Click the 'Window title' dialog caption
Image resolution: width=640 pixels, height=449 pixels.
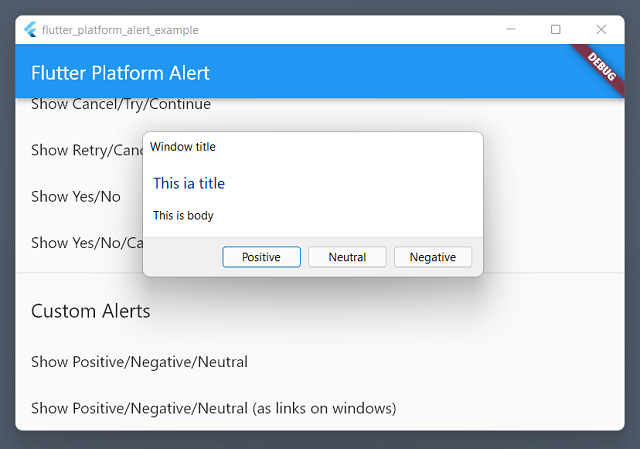[x=183, y=147]
